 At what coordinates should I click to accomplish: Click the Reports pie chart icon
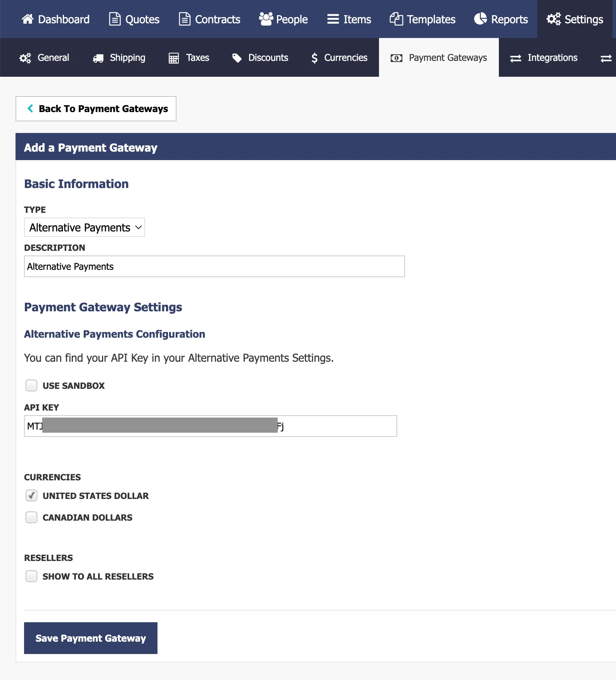point(481,19)
